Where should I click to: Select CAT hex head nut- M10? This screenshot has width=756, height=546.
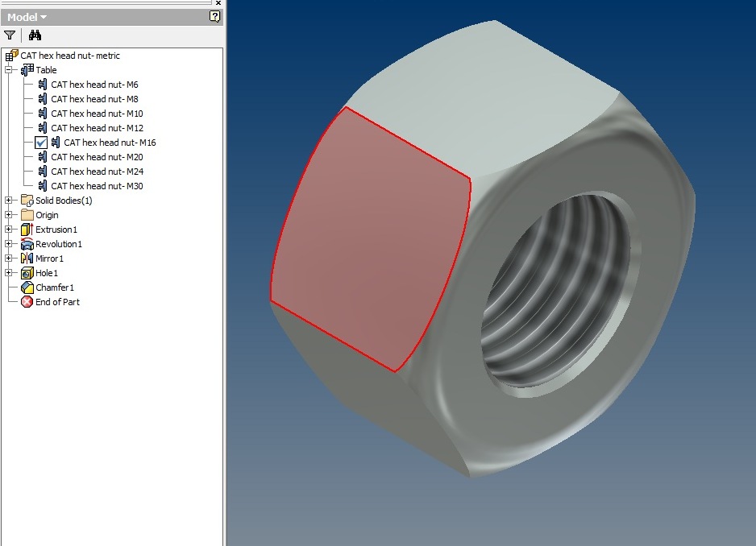point(97,114)
